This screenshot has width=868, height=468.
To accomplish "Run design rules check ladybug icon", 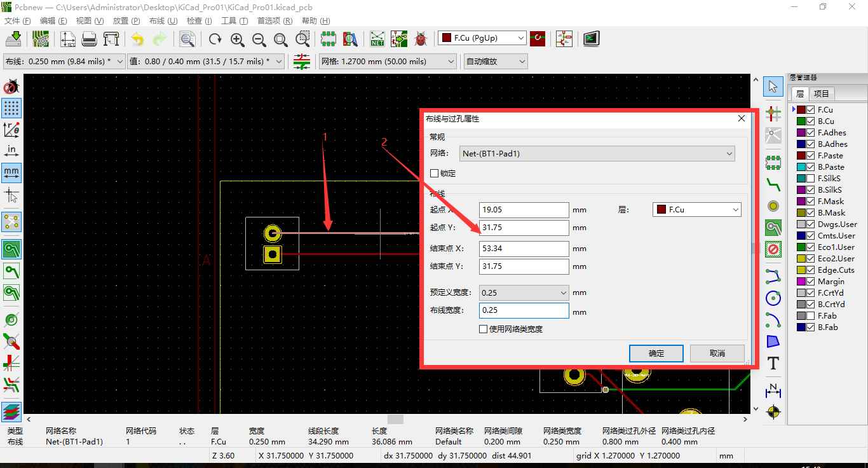I will click(421, 39).
